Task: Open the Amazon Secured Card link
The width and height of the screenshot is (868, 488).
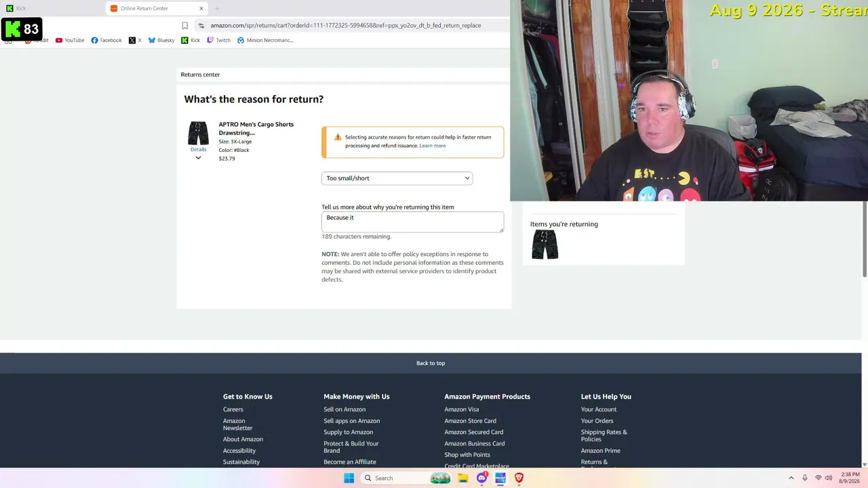Action: pos(473,432)
